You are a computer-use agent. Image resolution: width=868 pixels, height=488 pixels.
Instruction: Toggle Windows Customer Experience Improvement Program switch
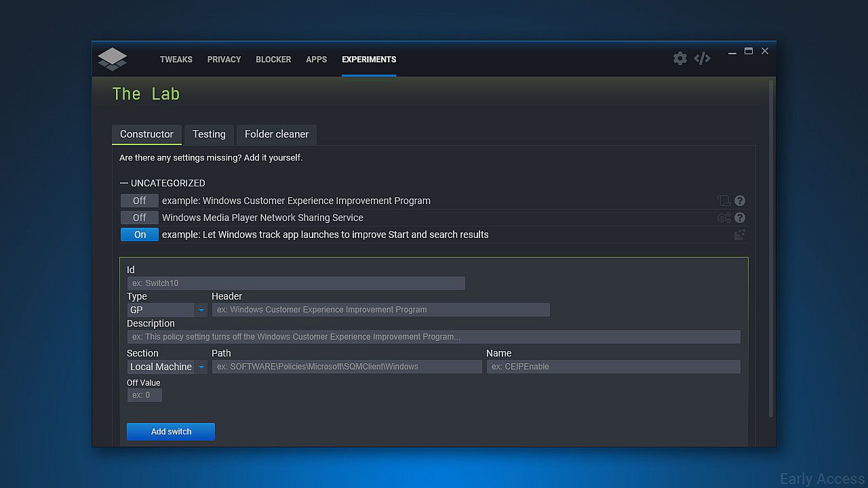coord(139,201)
